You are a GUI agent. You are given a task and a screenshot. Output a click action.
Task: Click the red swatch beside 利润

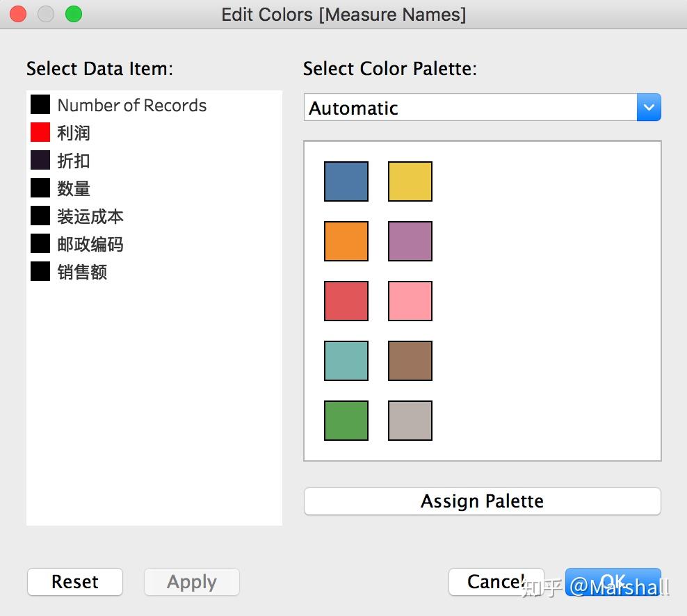(x=40, y=132)
